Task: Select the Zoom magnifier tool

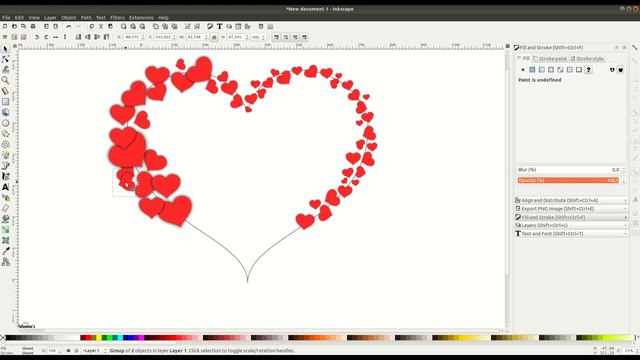Action: (5, 80)
